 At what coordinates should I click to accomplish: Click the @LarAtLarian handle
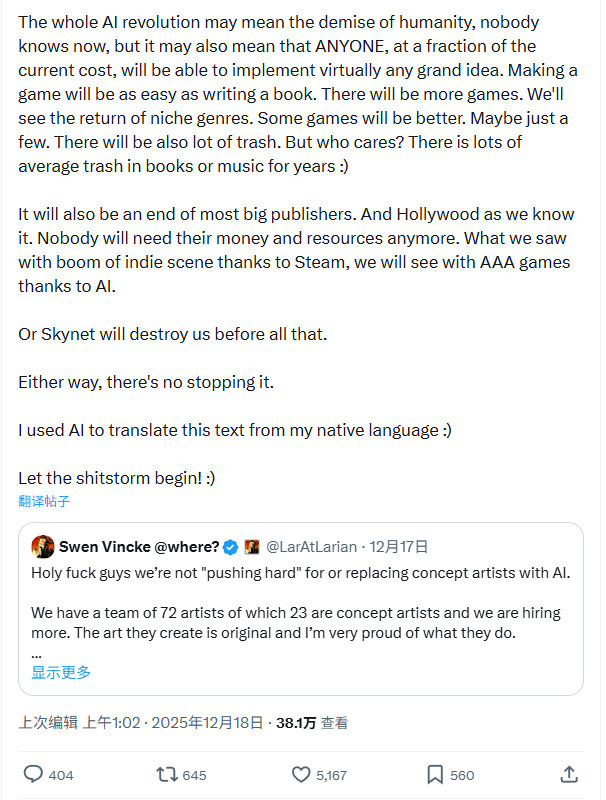pyautogui.click(x=310, y=546)
